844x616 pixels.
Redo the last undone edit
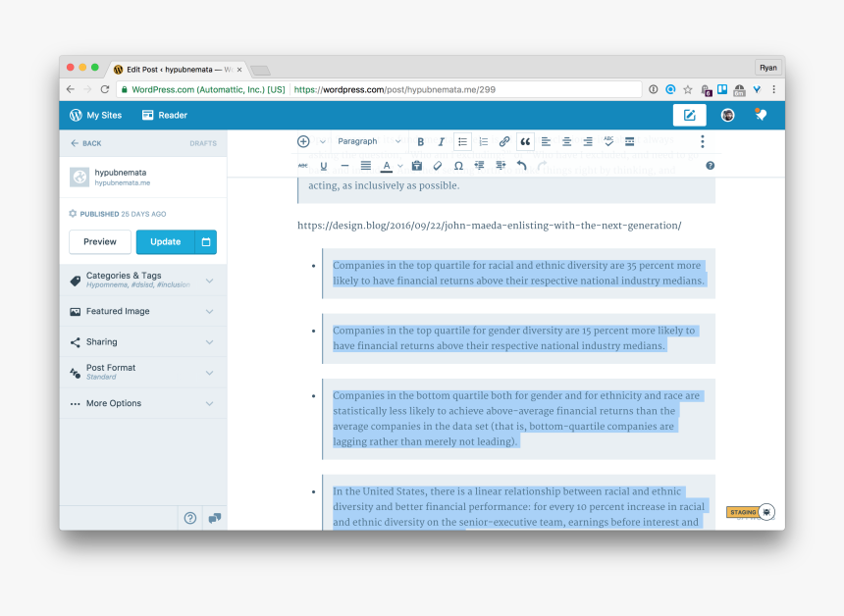pos(542,166)
